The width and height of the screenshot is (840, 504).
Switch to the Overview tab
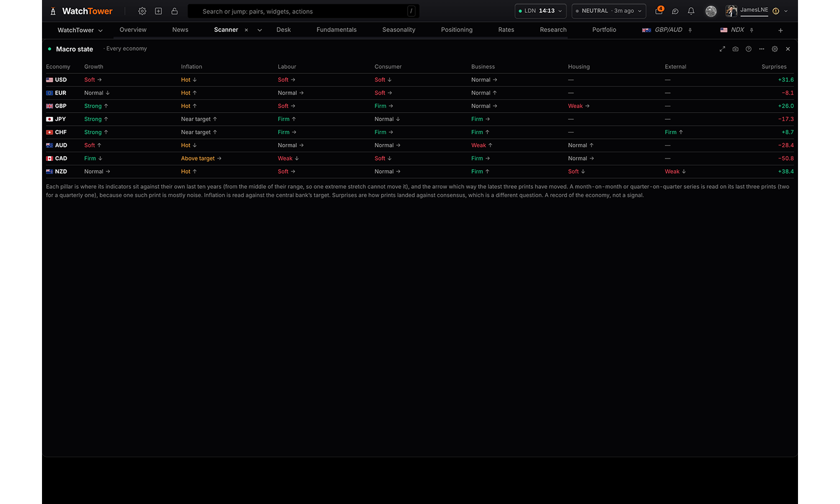133,30
